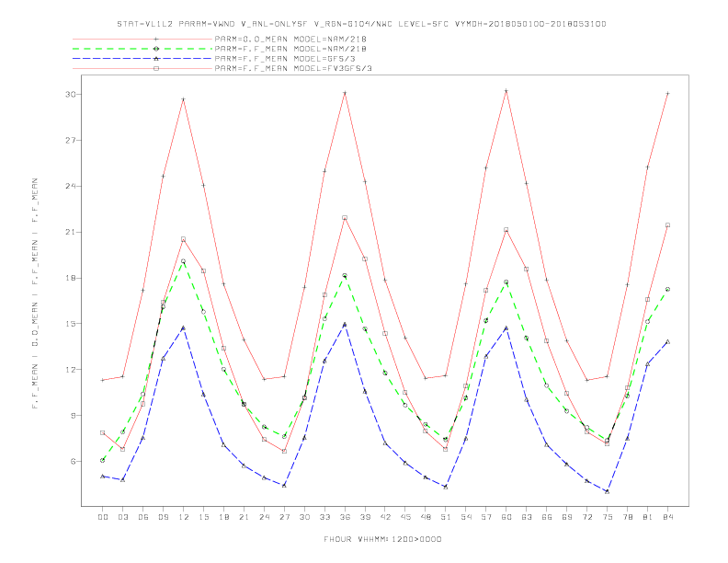Click x-axis forecast hour label 21

click(244, 517)
